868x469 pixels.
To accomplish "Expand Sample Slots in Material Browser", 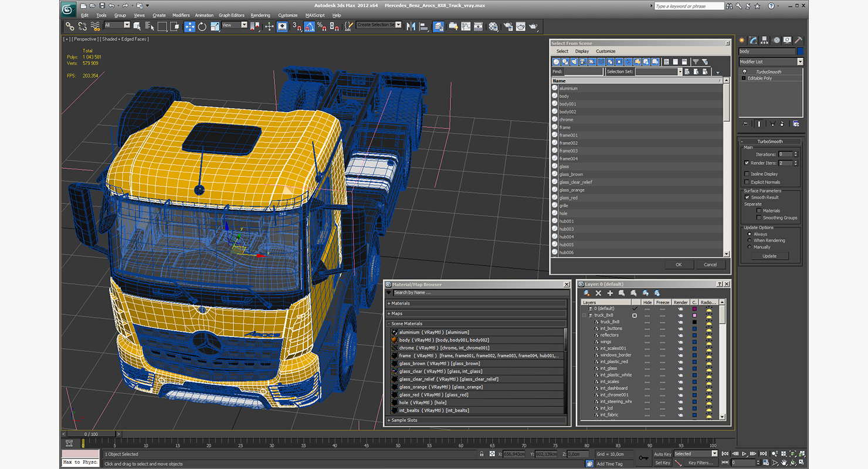I will [x=476, y=420].
